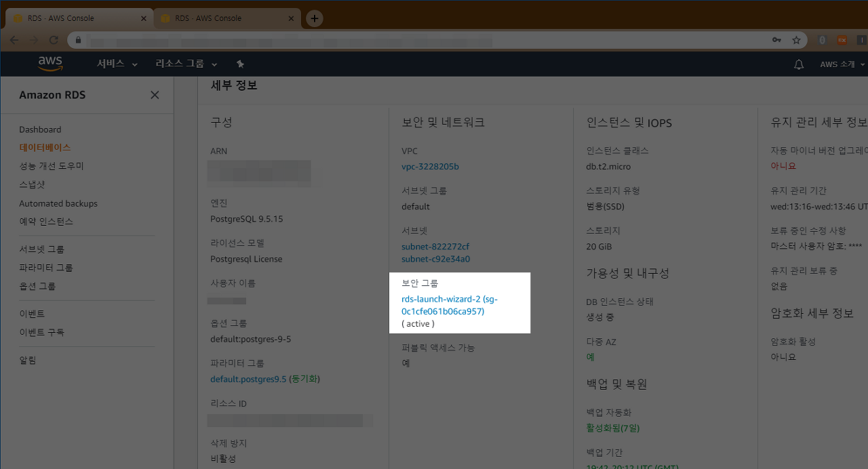Open the AWS logo home link
The image size is (868, 469).
[x=50, y=64]
